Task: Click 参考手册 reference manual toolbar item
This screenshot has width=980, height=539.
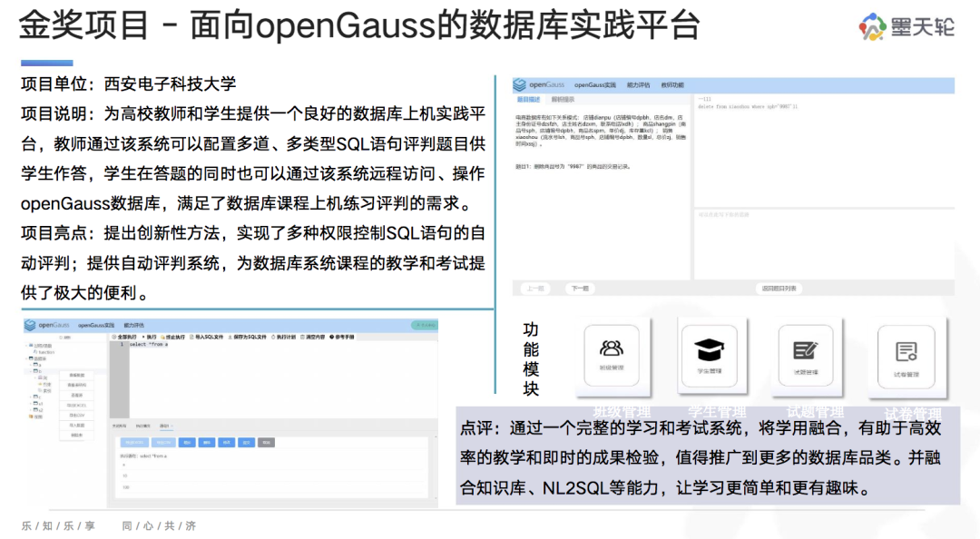Action: (x=342, y=337)
